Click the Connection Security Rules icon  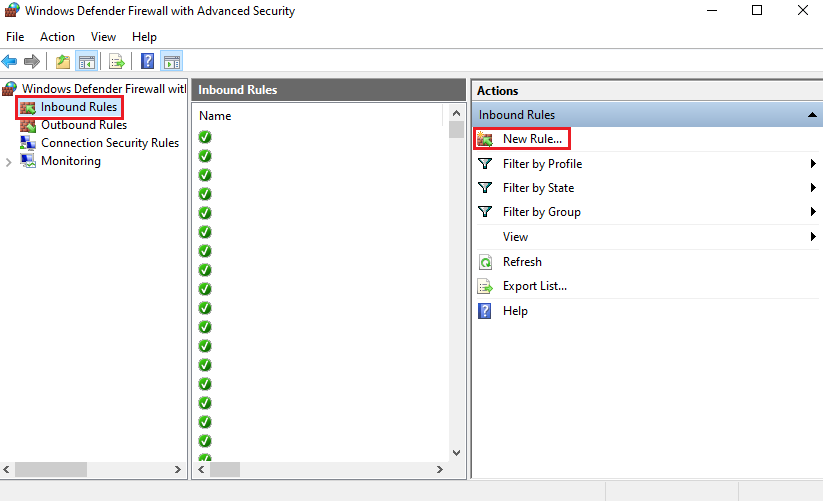(x=28, y=143)
